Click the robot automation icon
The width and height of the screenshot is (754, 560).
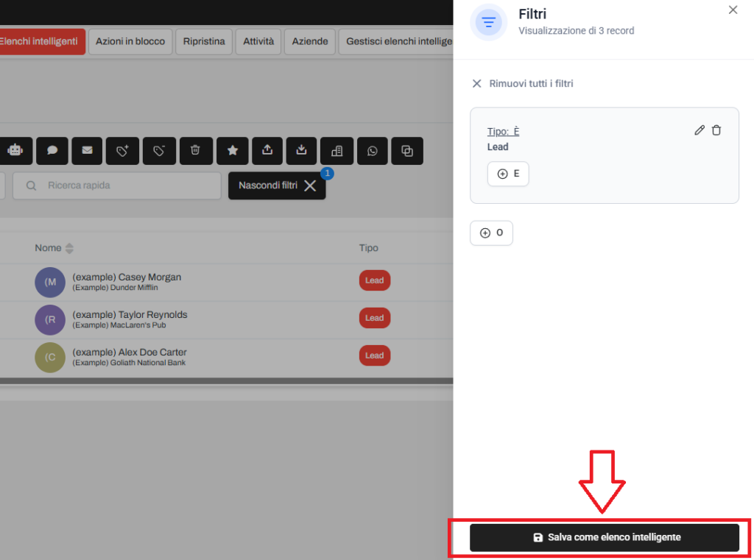(15, 150)
